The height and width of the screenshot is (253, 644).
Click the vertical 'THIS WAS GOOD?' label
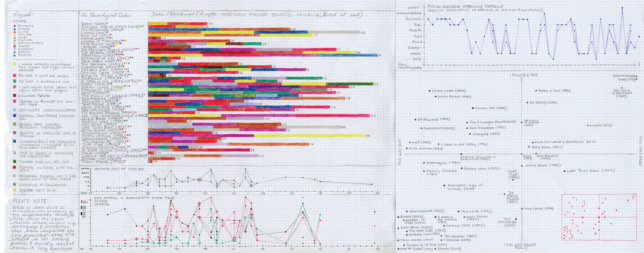(640, 151)
